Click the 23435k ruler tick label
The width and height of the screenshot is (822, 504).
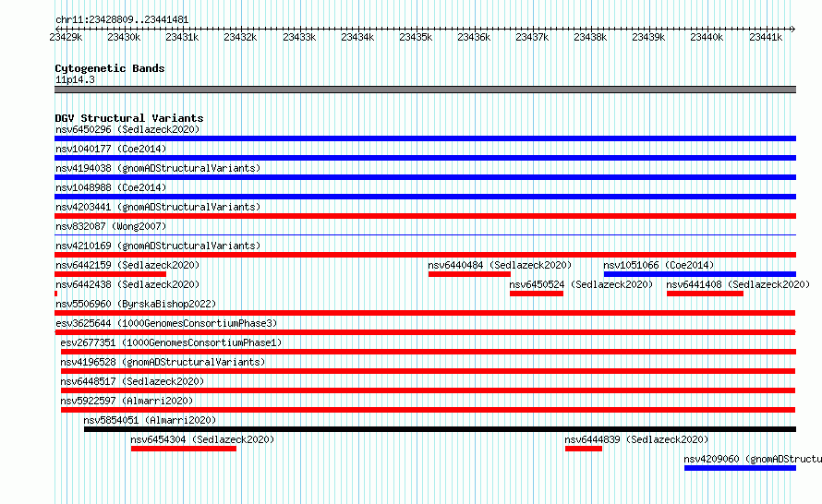416,37
